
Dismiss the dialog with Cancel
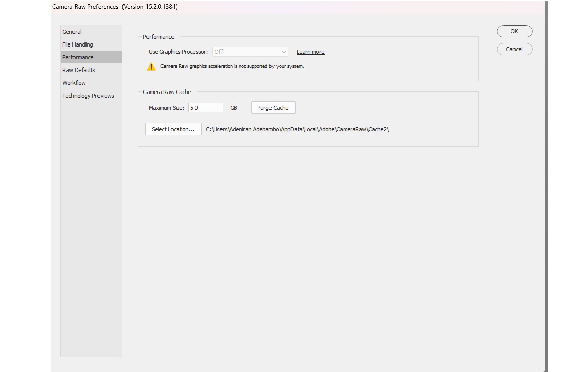[514, 49]
